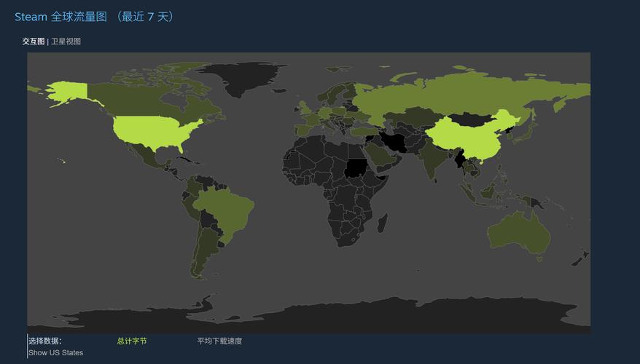Select Mongolia on the map

click(x=472, y=119)
